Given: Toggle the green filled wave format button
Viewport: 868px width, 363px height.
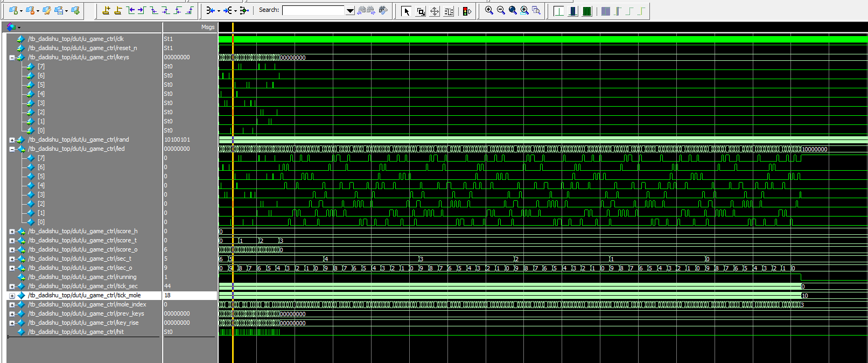Looking at the screenshot, I should point(587,11).
